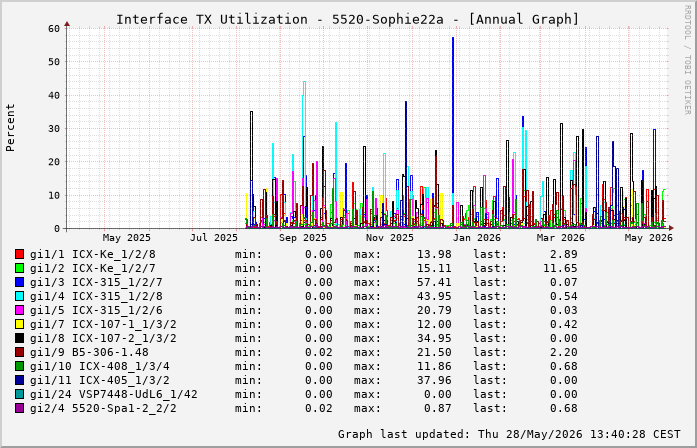Select the navy gi1/11 ICX-405 swatch
Viewport: 697px width, 448px height.
coord(20,380)
